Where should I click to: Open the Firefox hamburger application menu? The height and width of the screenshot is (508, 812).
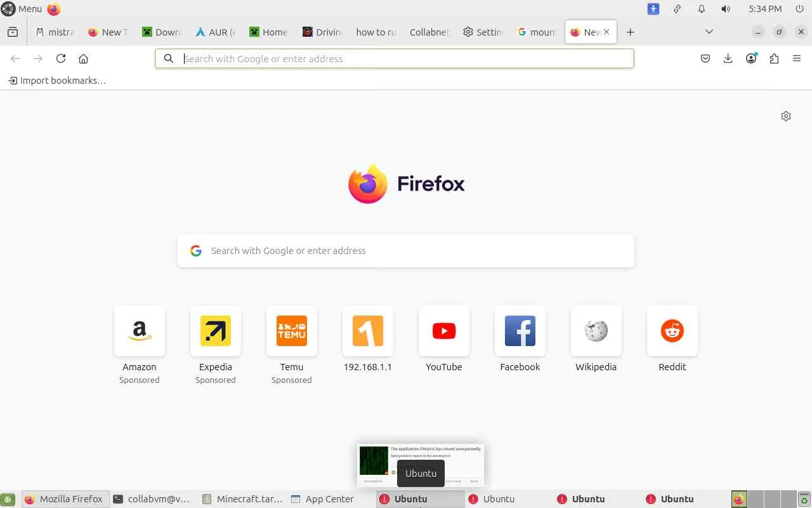tap(797, 58)
